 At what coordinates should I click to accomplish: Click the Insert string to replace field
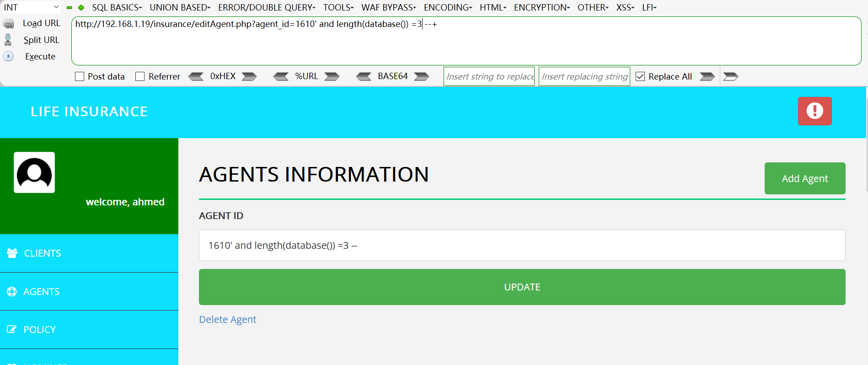click(489, 76)
